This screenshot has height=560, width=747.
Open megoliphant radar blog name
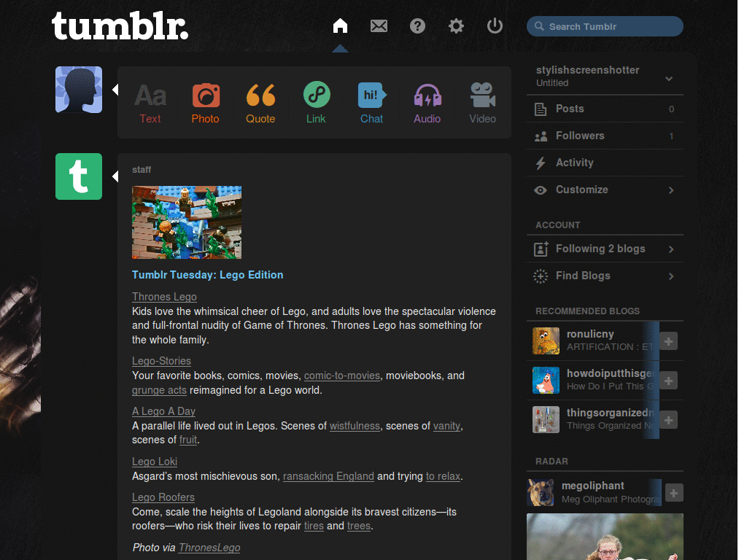pos(592,486)
